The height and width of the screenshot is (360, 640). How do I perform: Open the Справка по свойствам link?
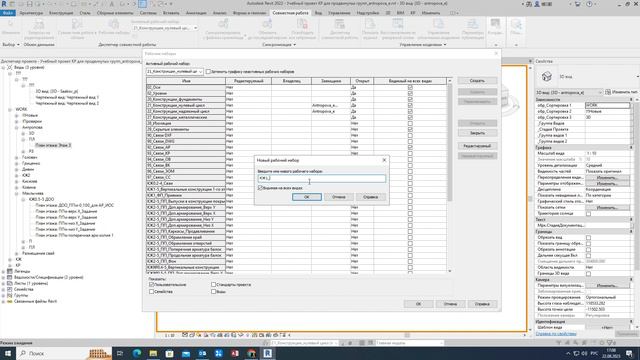(x=556, y=334)
